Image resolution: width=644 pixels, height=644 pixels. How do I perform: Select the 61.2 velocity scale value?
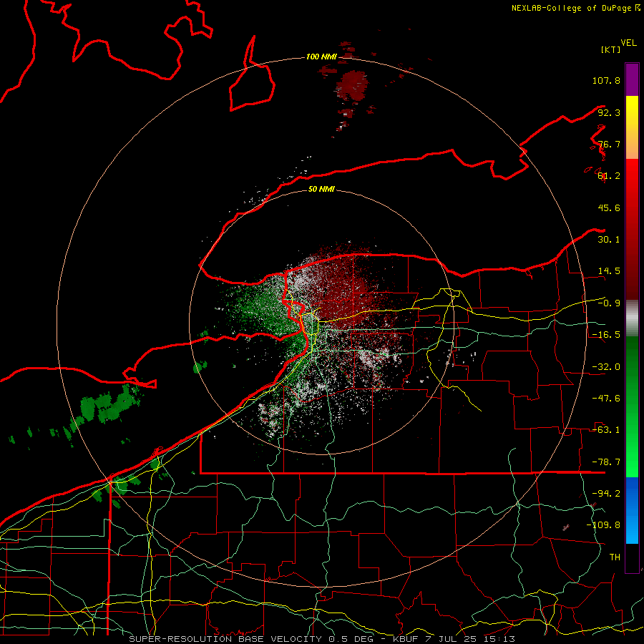[609, 176]
